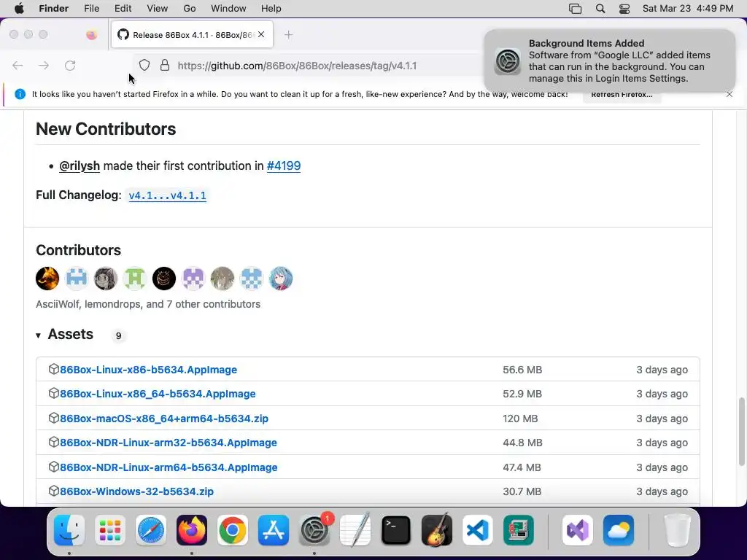Open the Apple menu
The image size is (747, 560).
point(19,9)
